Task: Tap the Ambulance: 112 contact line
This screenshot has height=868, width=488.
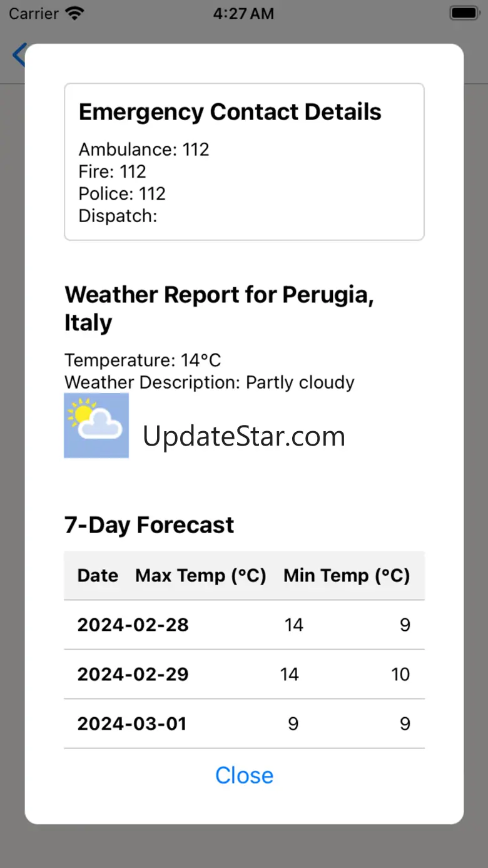Action: click(x=144, y=150)
